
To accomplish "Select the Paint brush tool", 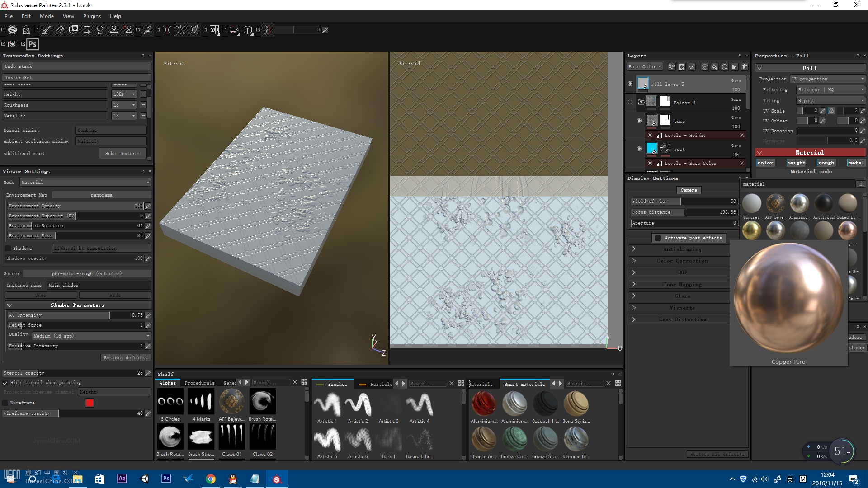I will 46,30.
